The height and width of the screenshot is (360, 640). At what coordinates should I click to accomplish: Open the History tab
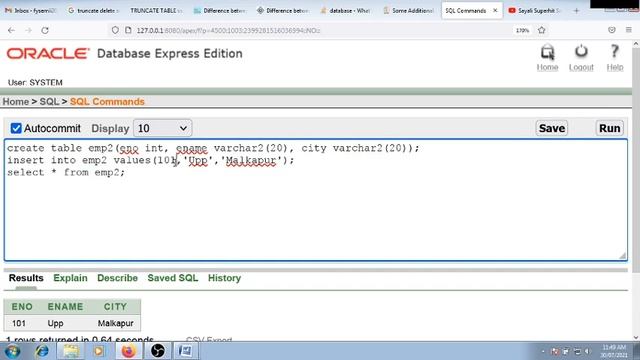click(224, 278)
